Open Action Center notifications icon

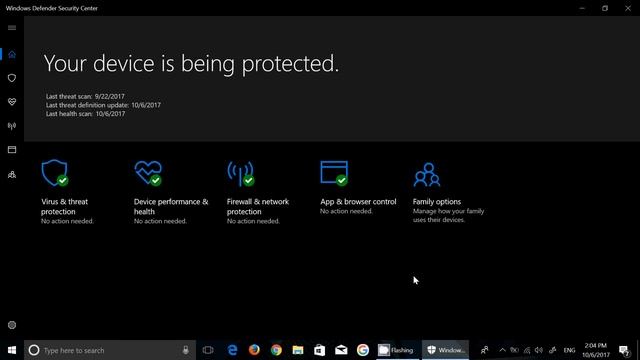pos(624,350)
